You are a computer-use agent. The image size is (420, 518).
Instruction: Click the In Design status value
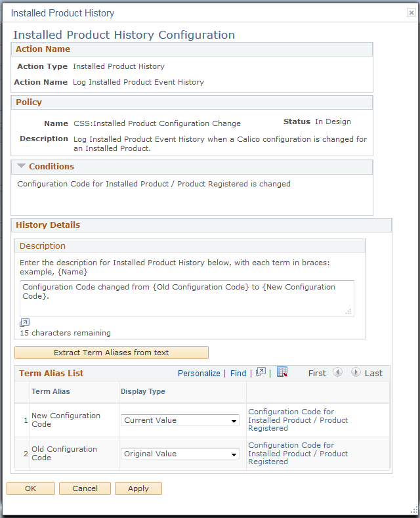[333, 121]
